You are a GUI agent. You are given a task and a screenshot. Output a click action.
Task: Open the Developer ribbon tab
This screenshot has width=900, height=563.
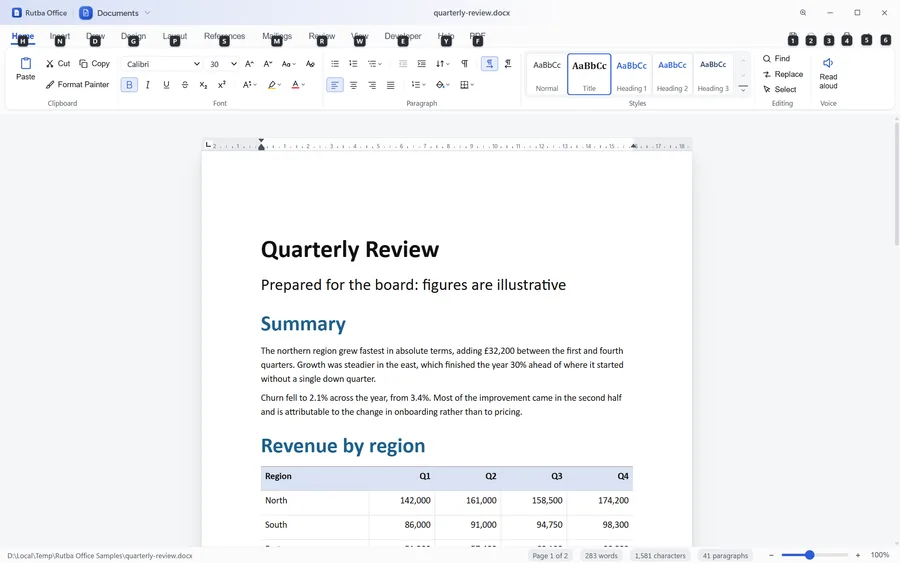click(x=403, y=36)
